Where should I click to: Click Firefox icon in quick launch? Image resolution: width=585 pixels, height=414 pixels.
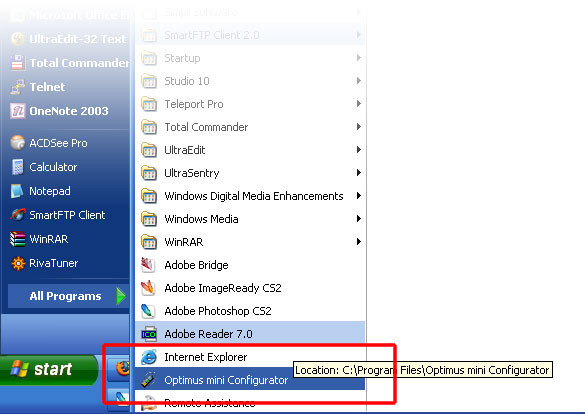[122, 368]
